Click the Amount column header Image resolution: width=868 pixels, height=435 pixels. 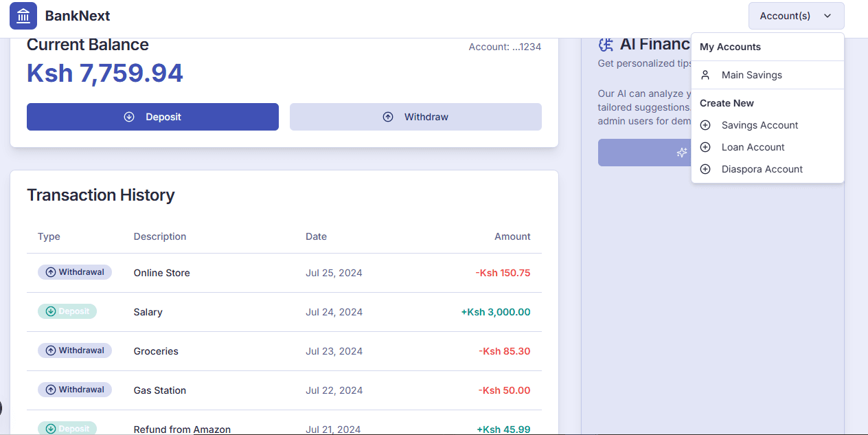point(512,236)
